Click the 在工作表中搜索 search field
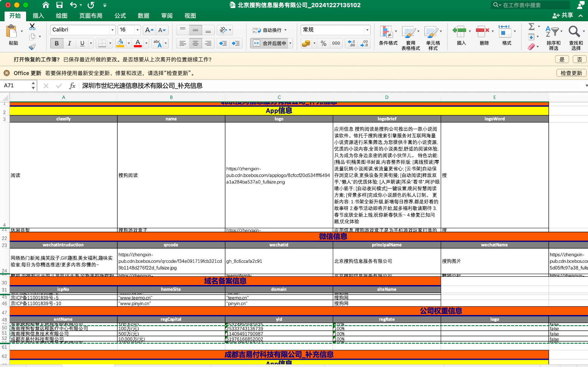The height and width of the screenshot is (367, 588). point(530,5)
